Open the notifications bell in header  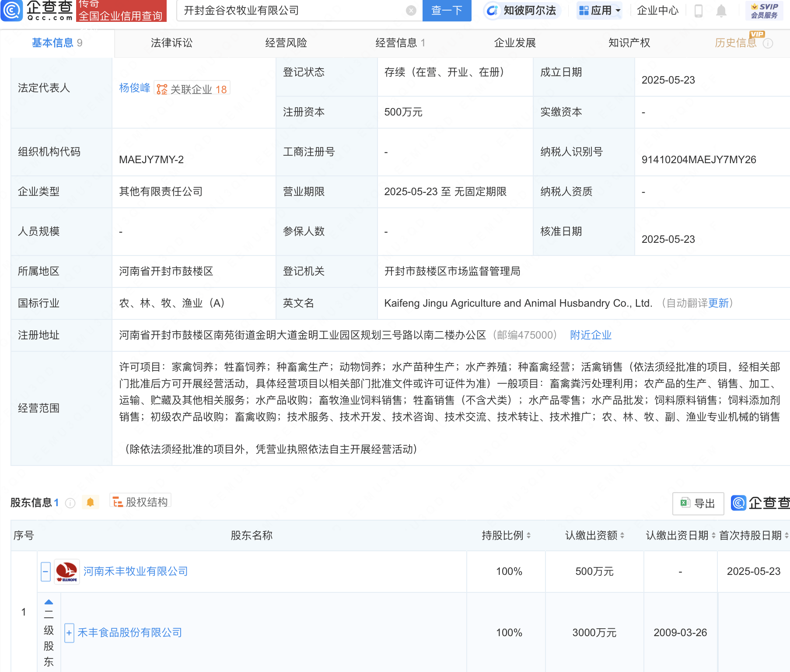click(x=721, y=10)
